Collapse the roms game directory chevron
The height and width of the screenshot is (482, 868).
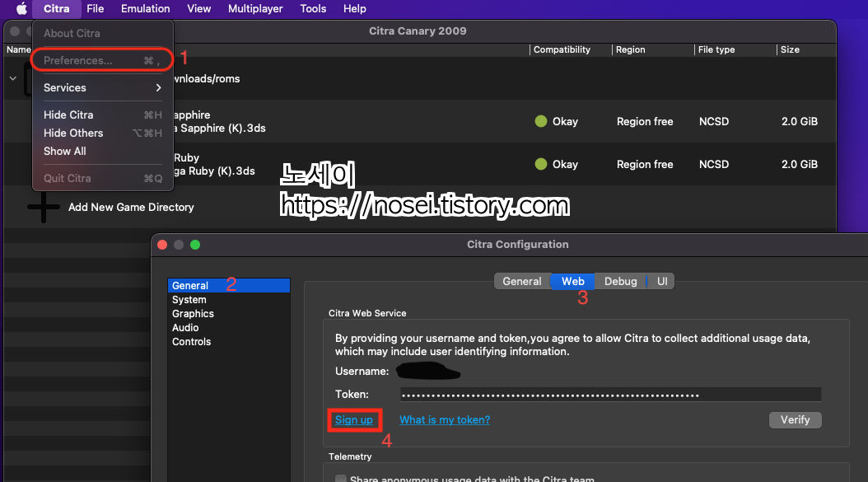pos(13,78)
